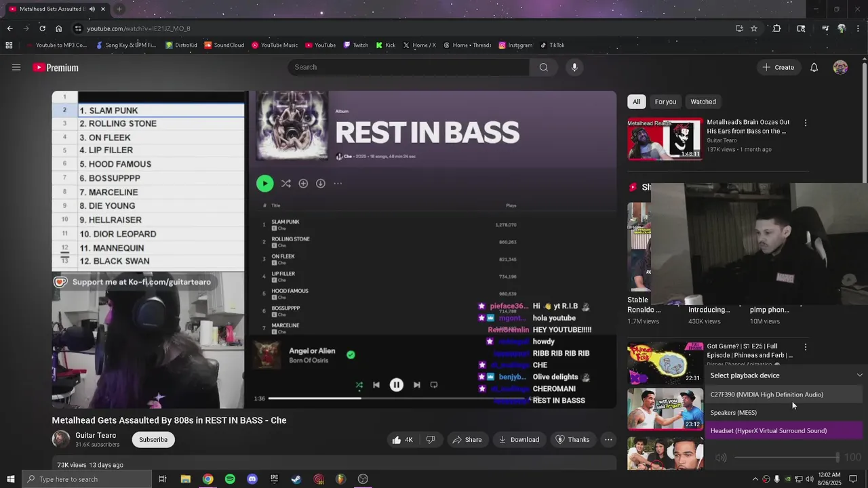Open the Twitch bookmark
The height and width of the screenshot is (488, 868).
coord(356,45)
